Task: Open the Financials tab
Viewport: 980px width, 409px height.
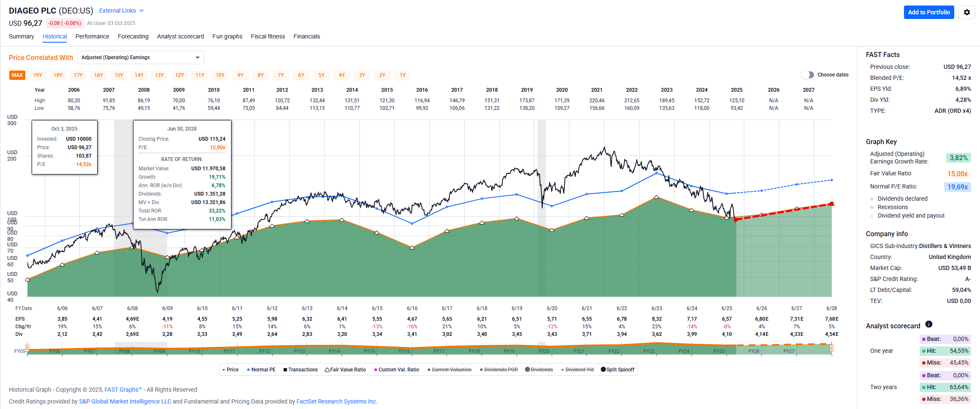Action: pyautogui.click(x=307, y=36)
